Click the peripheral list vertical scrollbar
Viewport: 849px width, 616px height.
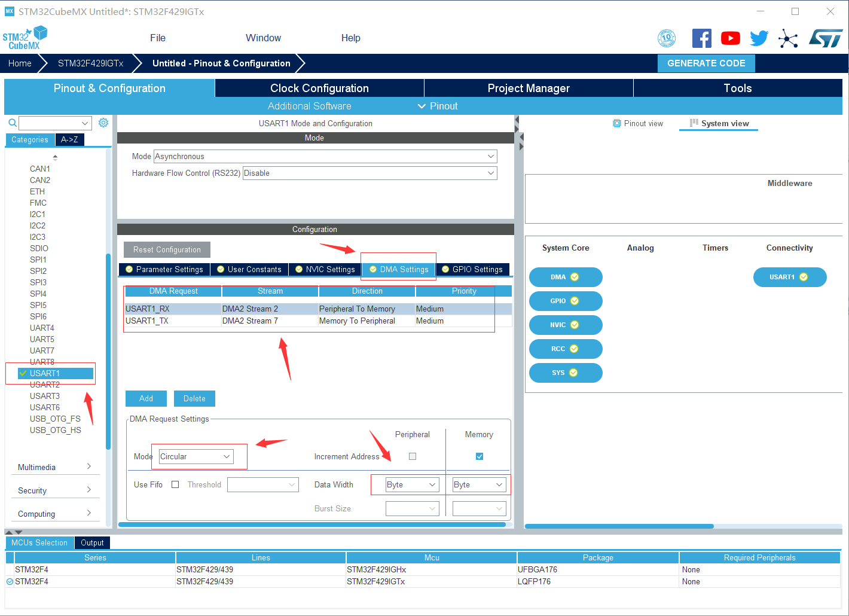[x=108, y=351]
